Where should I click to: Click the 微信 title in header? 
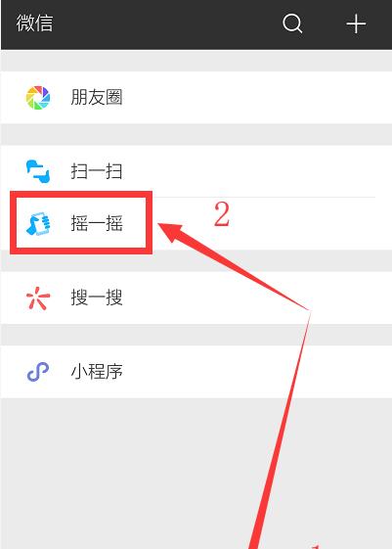coord(34,23)
